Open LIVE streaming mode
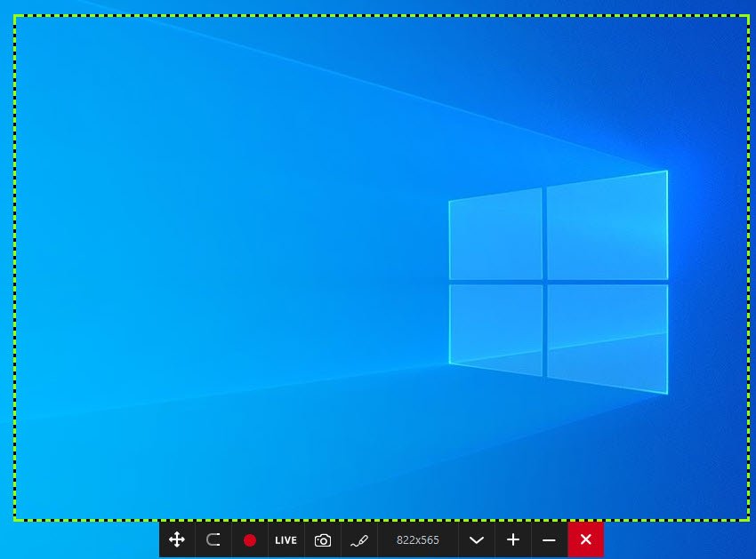 286,539
